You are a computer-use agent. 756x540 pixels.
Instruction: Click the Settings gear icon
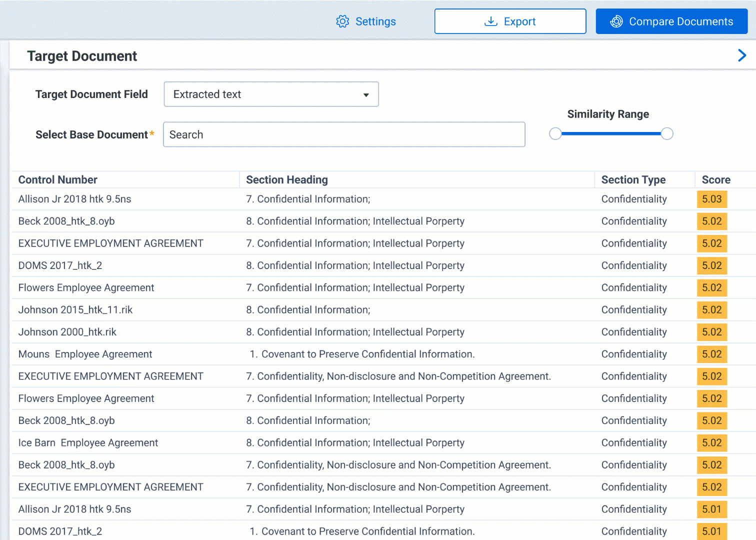(342, 21)
